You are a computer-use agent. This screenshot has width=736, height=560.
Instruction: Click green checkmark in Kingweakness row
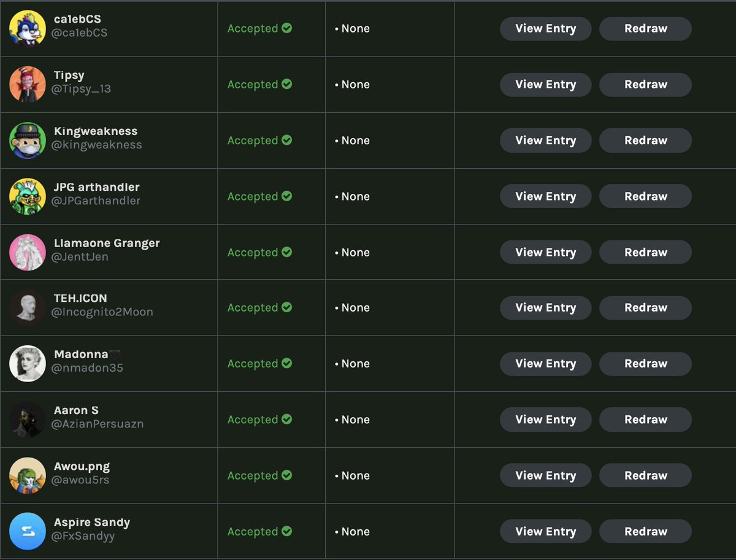pyautogui.click(x=286, y=140)
